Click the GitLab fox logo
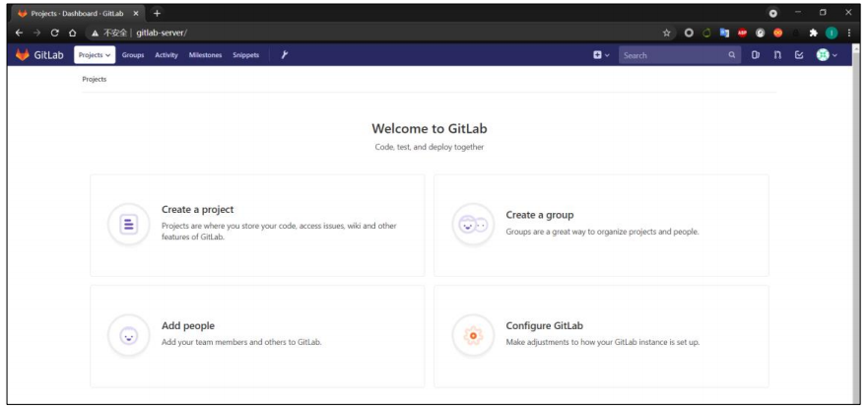Viewport: 868px width, 410px height. point(23,55)
